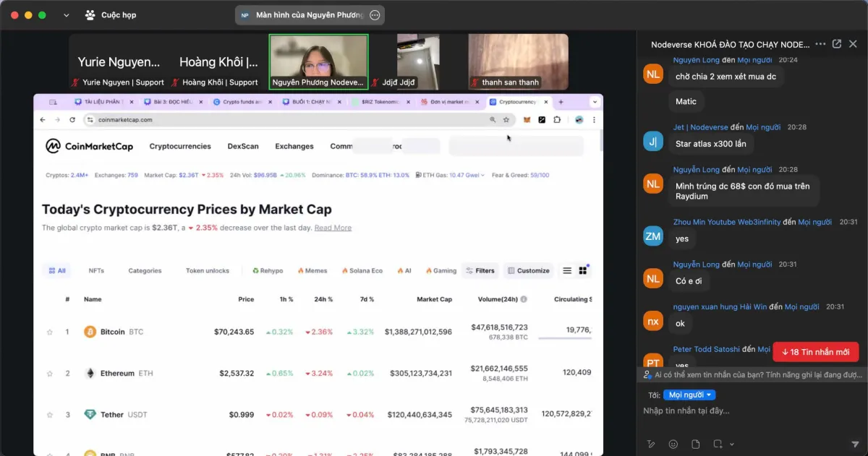
Task: Open the Solana Eco category link
Action: click(362, 271)
